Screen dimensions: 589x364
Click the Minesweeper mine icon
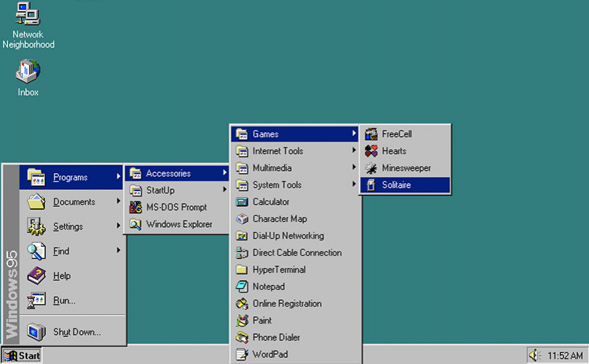(371, 168)
